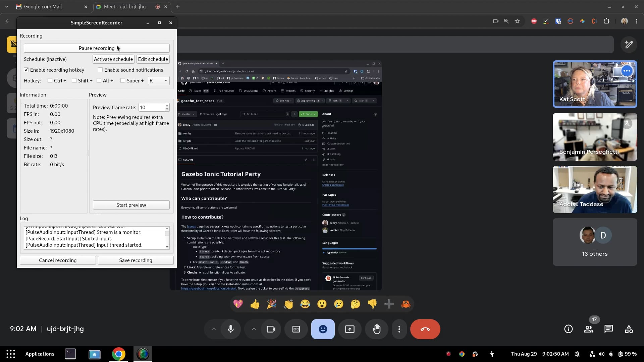Open the Chrome extensions puzzle icon
The width and height of the screenshot is (644, 362).
tap(606, 21)
